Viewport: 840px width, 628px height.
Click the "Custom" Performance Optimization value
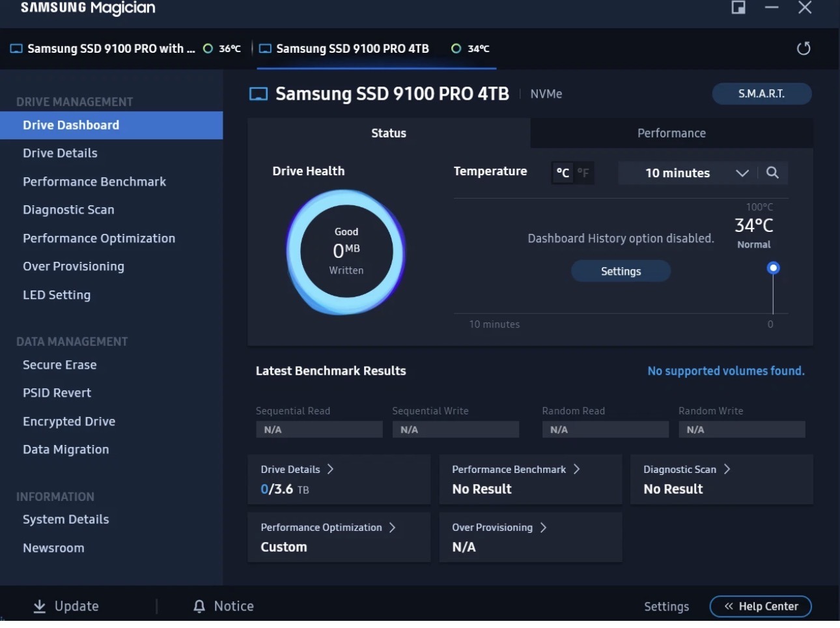(284, 547)
